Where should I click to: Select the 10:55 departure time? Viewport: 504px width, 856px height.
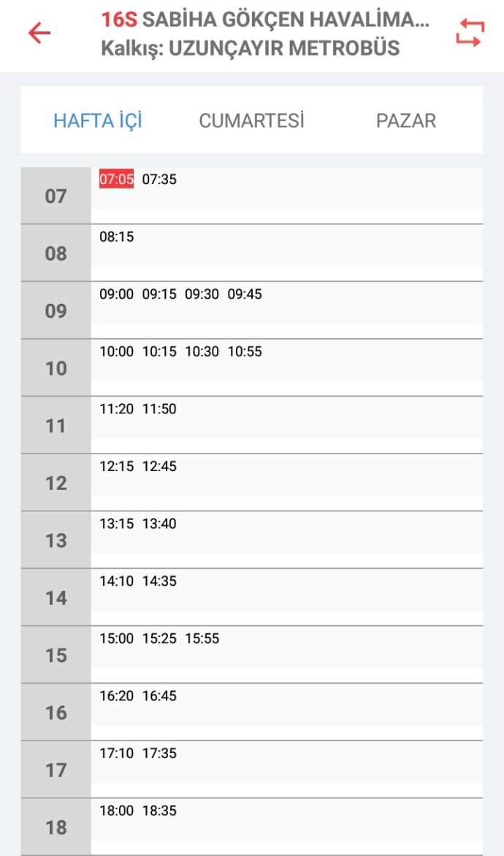point(245,351)
